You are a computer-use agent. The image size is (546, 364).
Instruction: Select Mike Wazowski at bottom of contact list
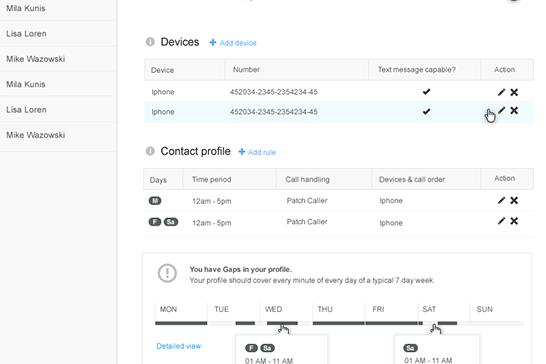(36, 135)
